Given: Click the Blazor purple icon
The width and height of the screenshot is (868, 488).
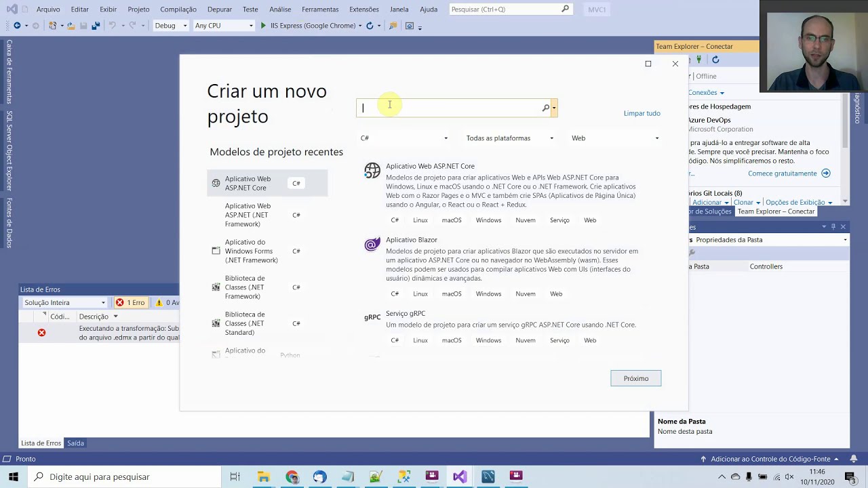Looking at the screenshot, I should pos(372,245).
